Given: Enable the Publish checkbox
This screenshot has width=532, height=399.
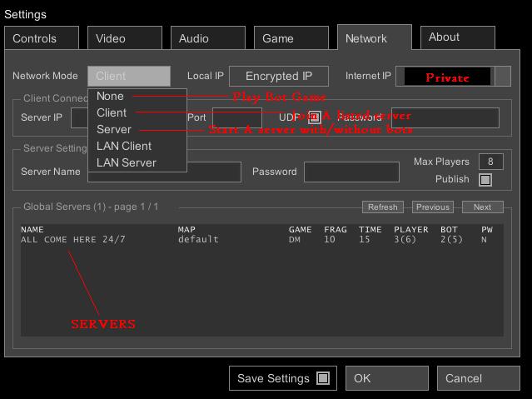Looking at the screenshot, I should point(485,179).
